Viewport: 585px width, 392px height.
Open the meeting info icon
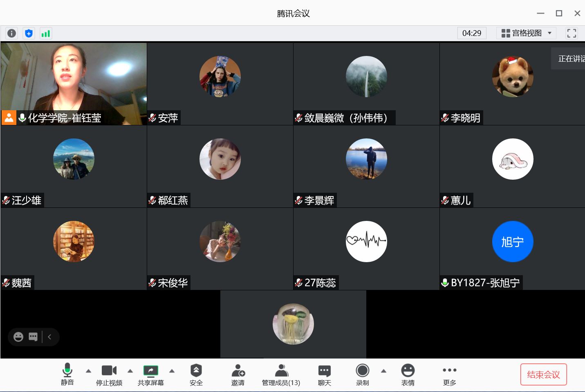tap(12, 33)
